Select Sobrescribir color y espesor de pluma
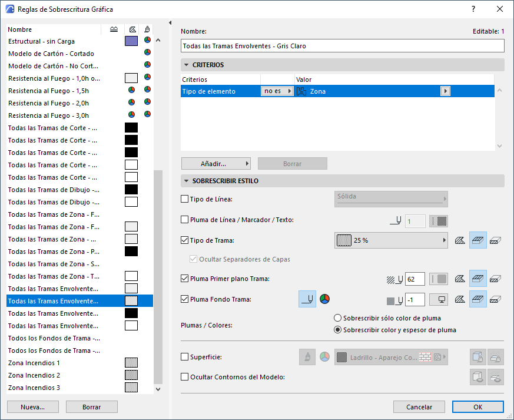This screenshot has width=514, height=420. click(x=337, y=330)
